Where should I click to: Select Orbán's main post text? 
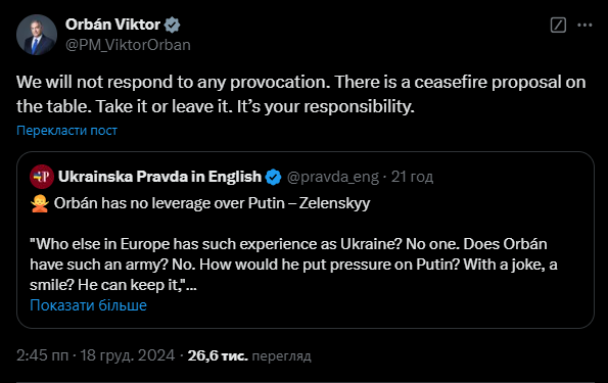(x=301, y=94)
